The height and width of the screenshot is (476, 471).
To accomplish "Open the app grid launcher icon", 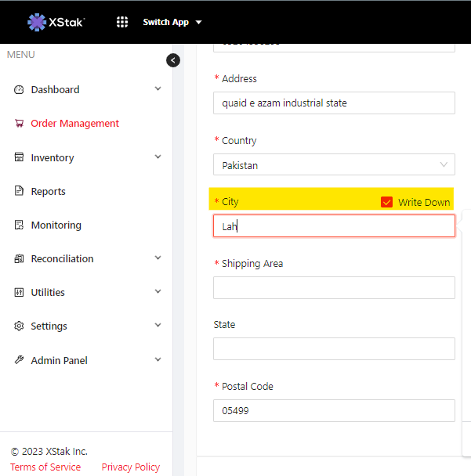I will point(122,22).
